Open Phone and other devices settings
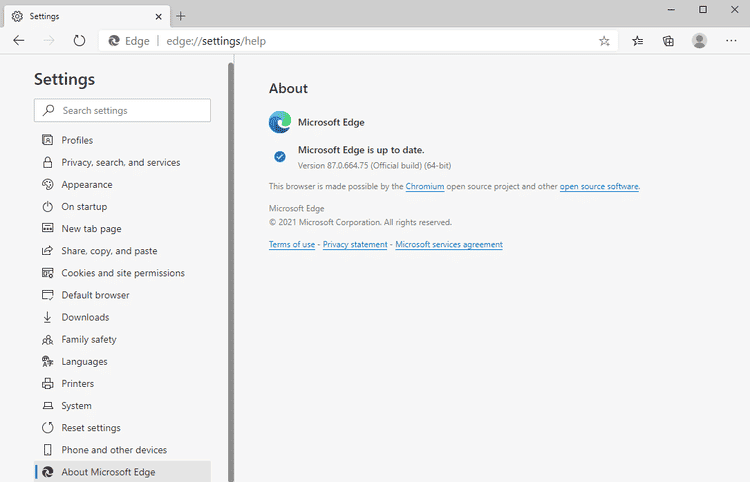 coord(122,450)
